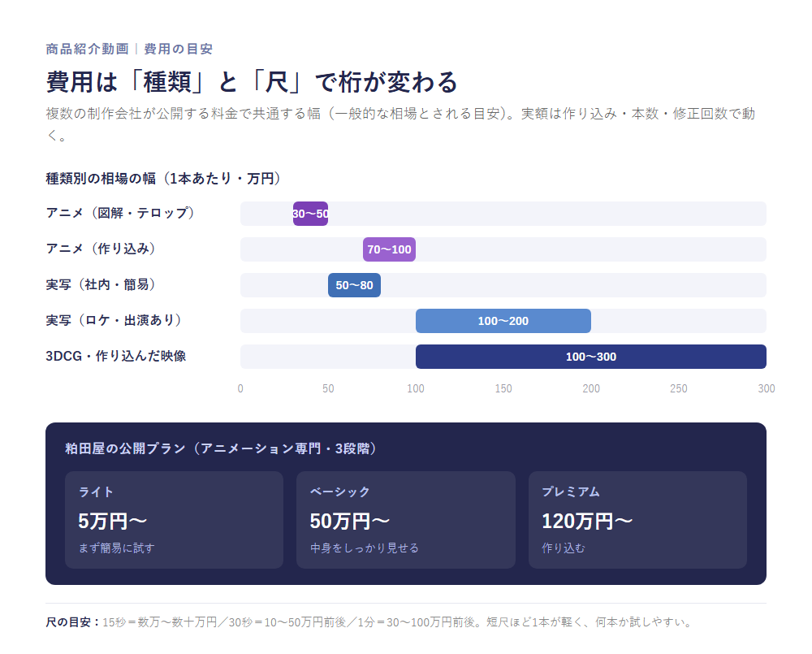
Task: Click axis tick label 50
Action: click(328, 388)
